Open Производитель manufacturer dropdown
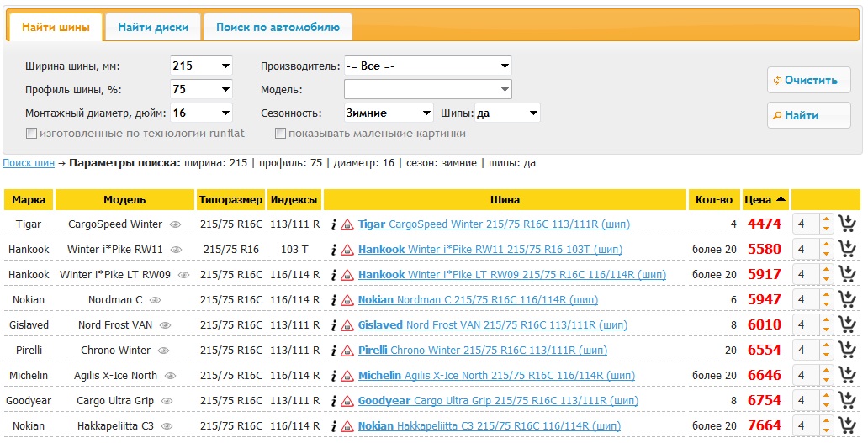Image resolution: width=868 pixels, height=443 pixels. pos(428,66)
